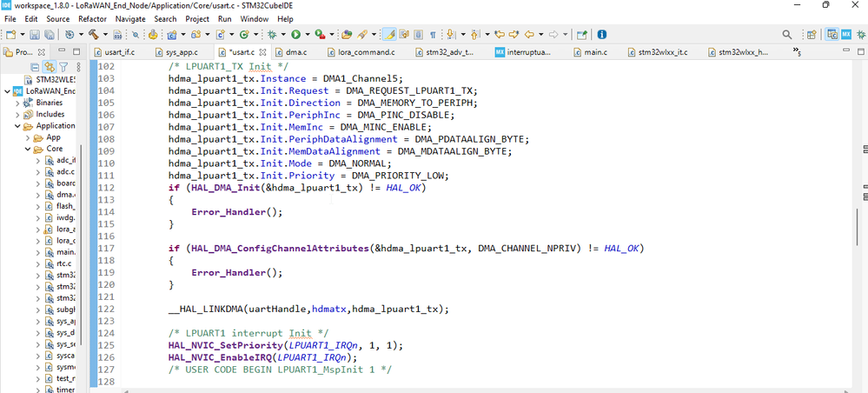Open the File menu
The width and height of the screenshot is (868, 393).
[x=10, y=19]
